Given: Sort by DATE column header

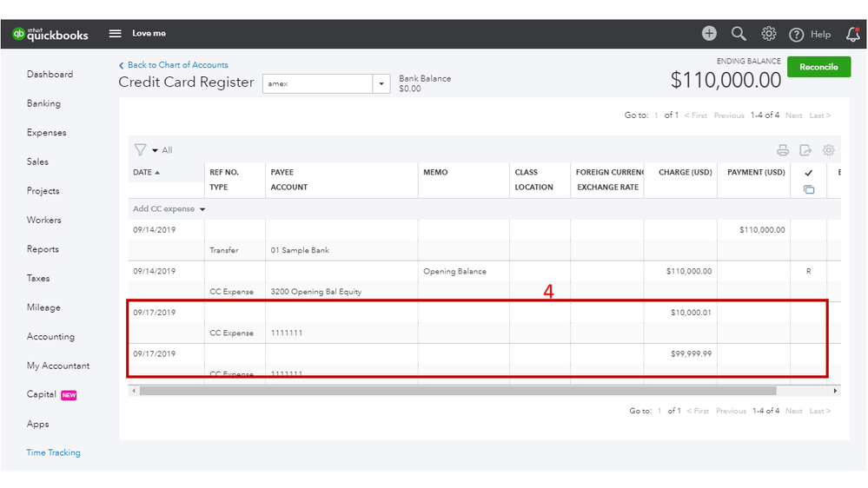Looking at the screenshot, I should 147,173.
